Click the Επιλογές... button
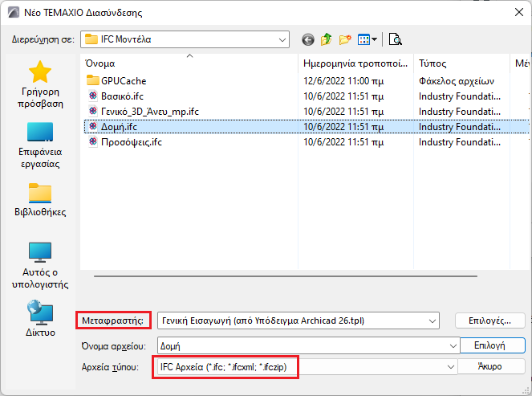Screen dimensions: 532x396 (x=489, y=320)
